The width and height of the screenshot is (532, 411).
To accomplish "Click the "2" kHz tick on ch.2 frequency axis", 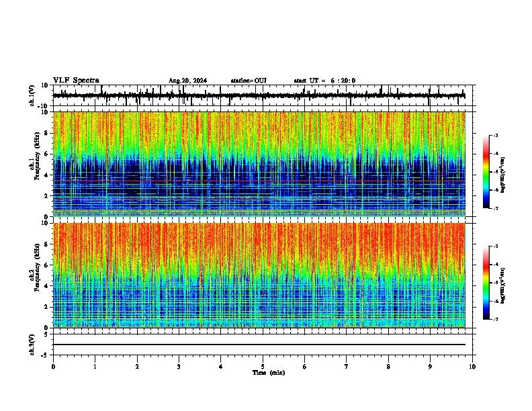I will point(46,307).
